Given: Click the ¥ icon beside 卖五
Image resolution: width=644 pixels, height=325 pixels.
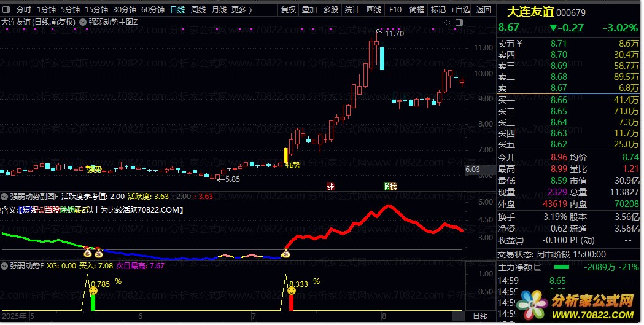Looking at the screenshot, I should 519,44.
